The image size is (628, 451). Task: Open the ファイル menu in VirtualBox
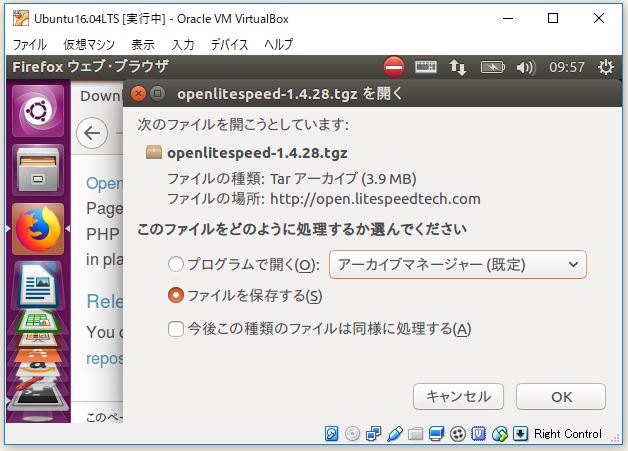click(x=30, y=44)
